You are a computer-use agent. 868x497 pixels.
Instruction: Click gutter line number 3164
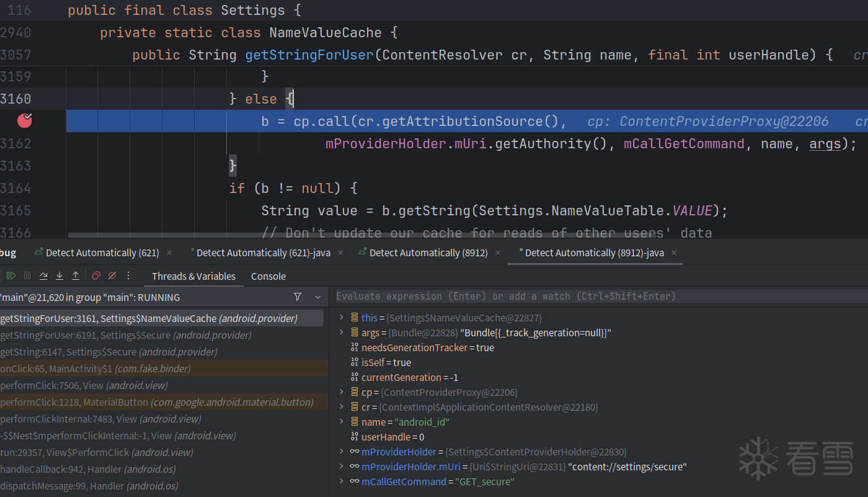(15, 188)
